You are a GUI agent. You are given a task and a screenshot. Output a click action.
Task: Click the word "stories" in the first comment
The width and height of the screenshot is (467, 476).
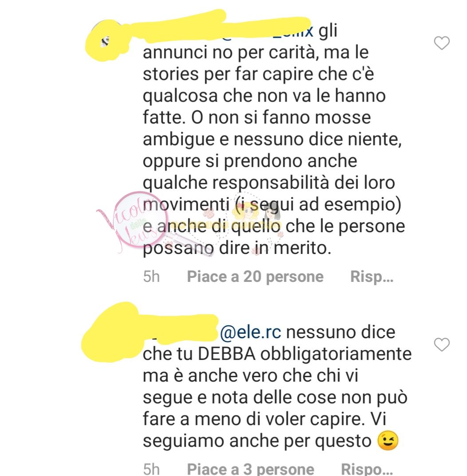[x=171, y=74]
